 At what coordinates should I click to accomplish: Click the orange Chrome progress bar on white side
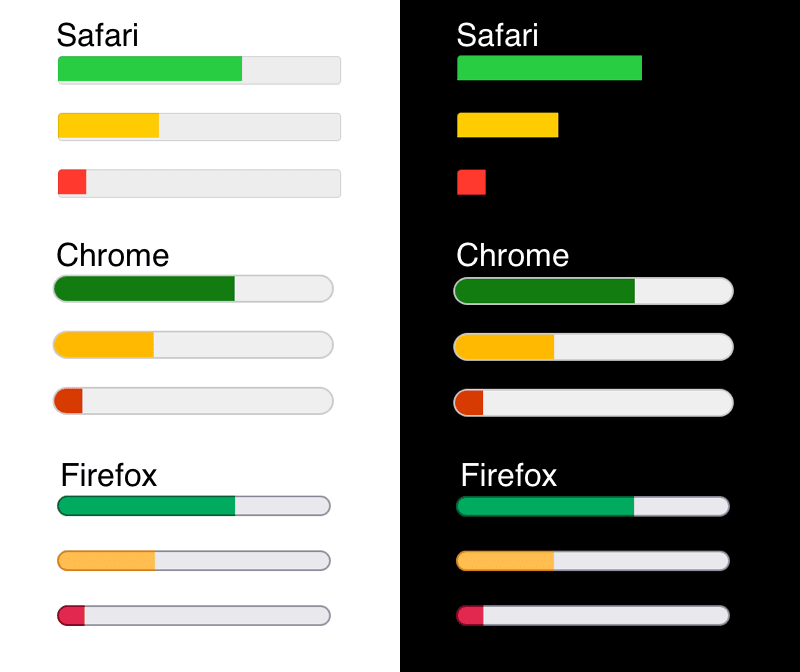pos(103,344)
